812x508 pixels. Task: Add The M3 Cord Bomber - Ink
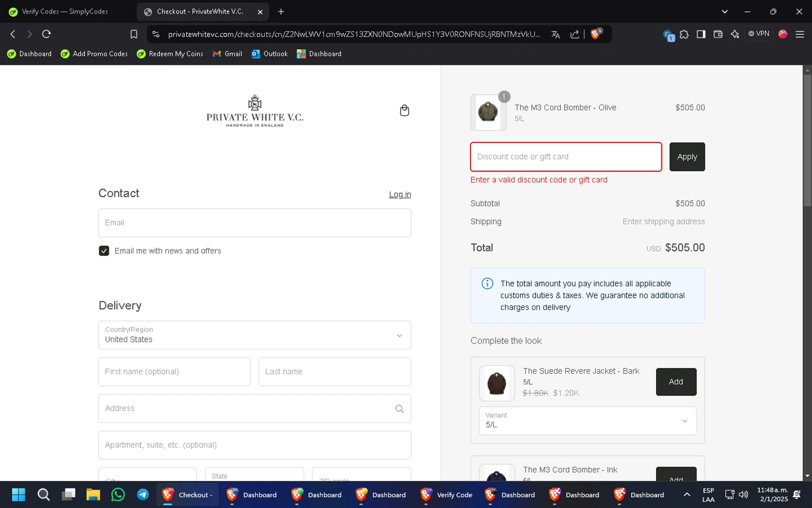tap(676, 474)
